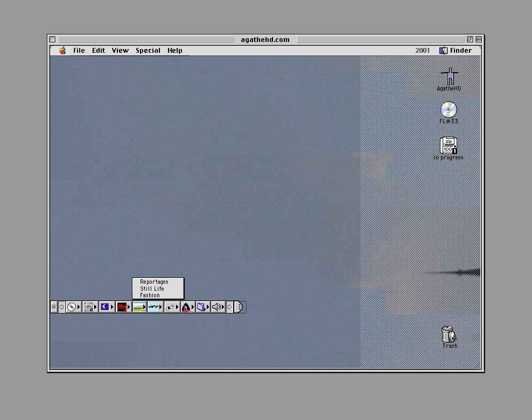Choose Still Life from the popup menu
532x420 pixels.
158,289
